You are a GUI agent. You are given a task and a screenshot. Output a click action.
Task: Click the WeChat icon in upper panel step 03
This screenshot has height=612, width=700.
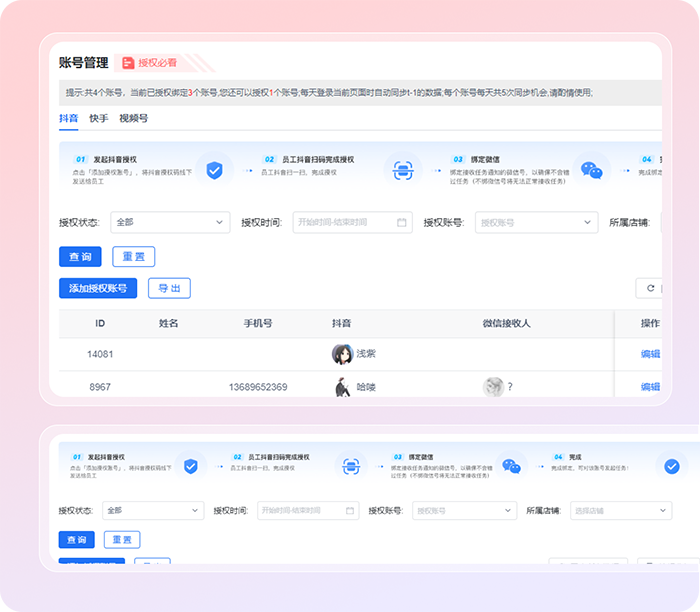(x=593, y=170)
